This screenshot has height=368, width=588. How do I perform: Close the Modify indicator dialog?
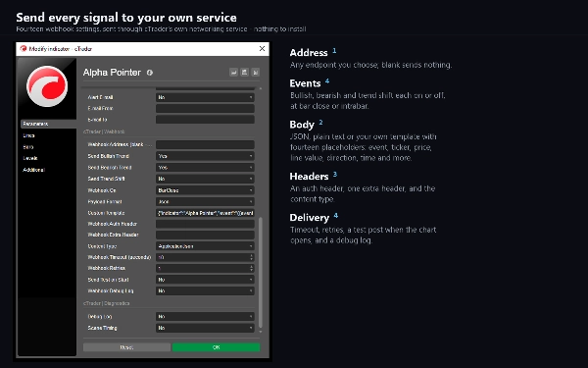(x=262, y=48)
